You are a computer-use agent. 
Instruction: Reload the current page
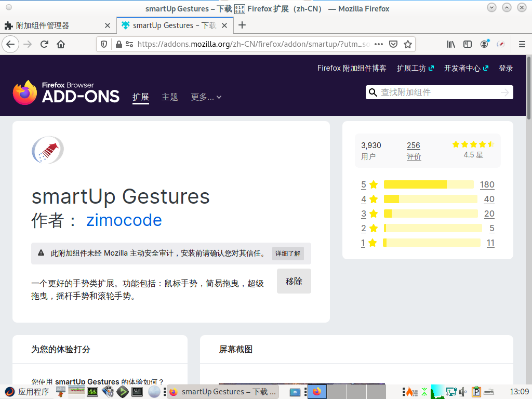[44, 44]
